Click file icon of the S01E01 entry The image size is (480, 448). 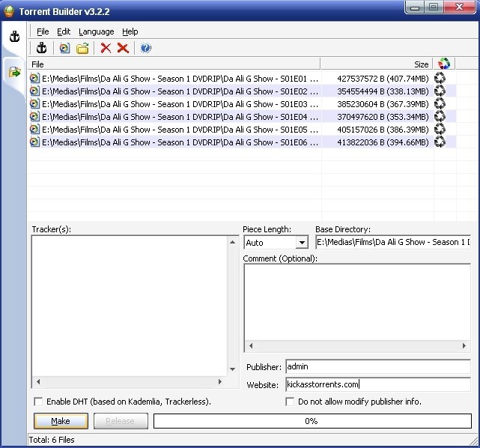tap(34, 79)
